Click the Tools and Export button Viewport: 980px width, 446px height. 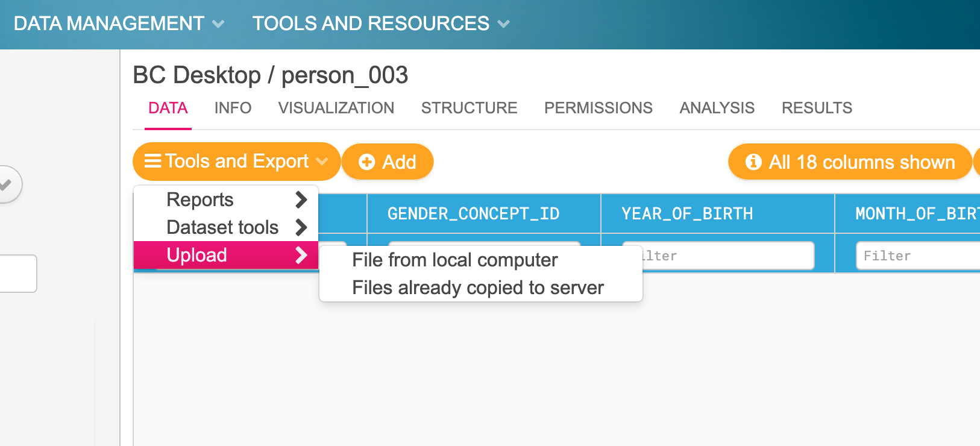pyautogui.click(x=236, y=162)
